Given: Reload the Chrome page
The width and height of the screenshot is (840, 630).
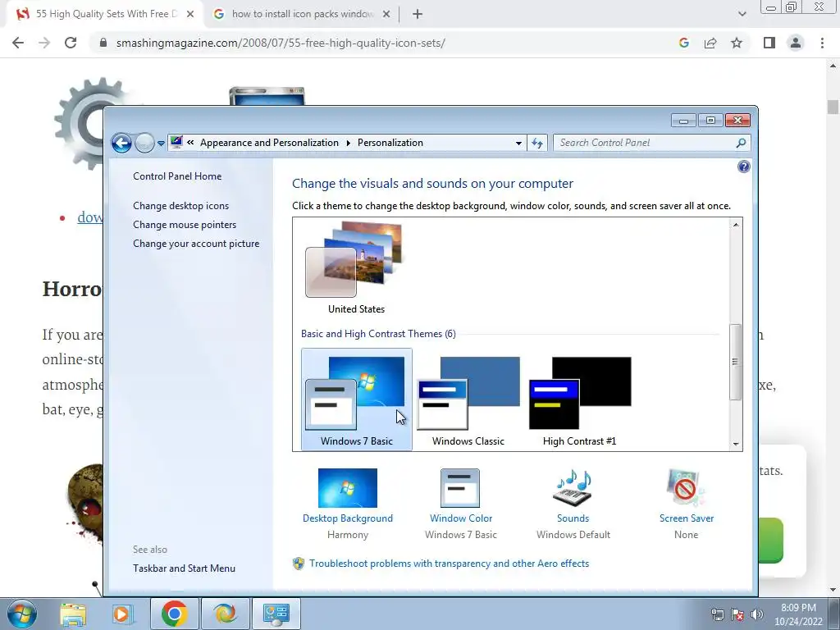Looking at the screenshot, I should coord(71,43).
